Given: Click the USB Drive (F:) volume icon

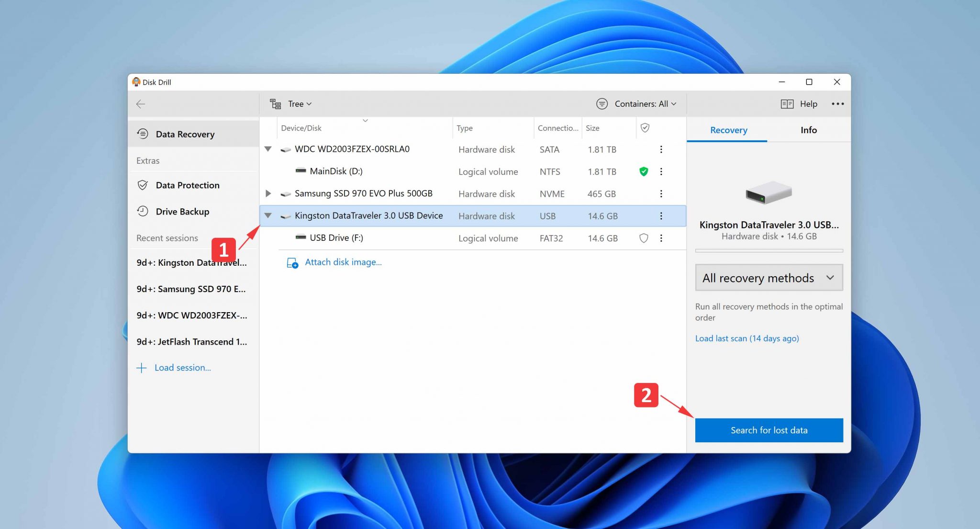Looking at the screenshot, I should click(301, 237).
